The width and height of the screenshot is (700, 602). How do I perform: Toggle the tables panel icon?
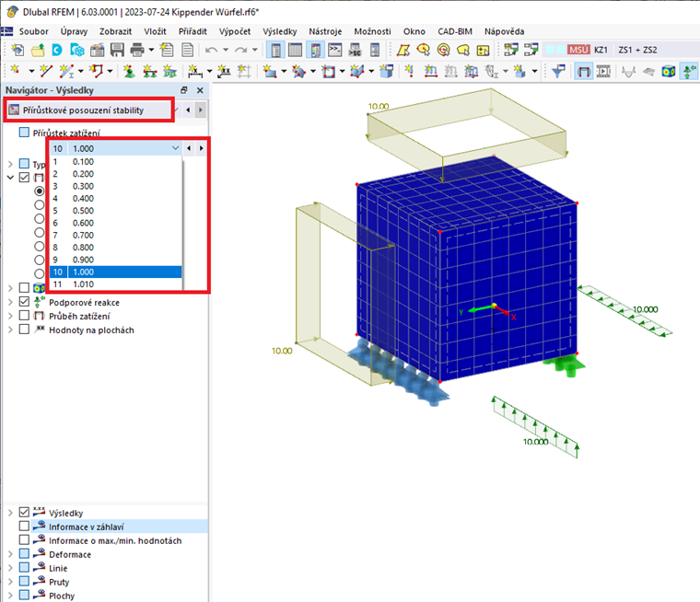pos(295,50)
